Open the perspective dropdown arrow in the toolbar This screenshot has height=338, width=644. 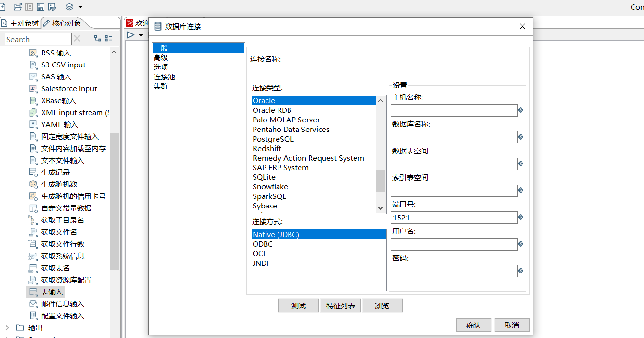pos(80,7)
